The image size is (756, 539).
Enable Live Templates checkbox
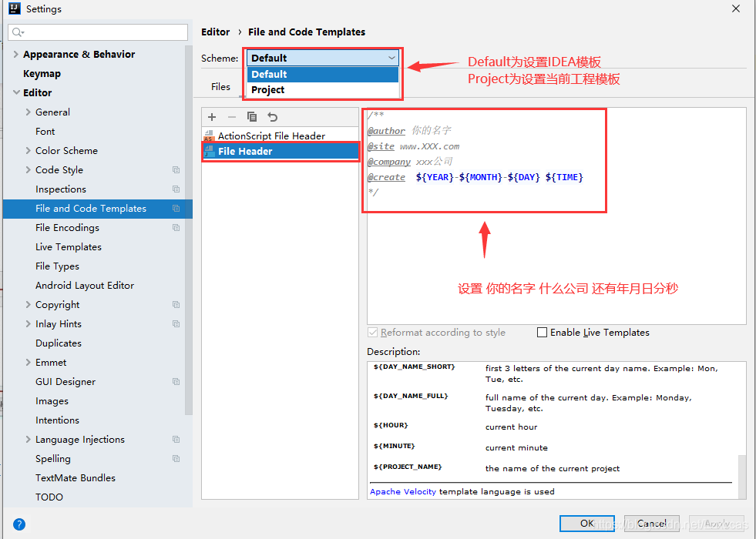pyautogui.click(x=542, y=333)
